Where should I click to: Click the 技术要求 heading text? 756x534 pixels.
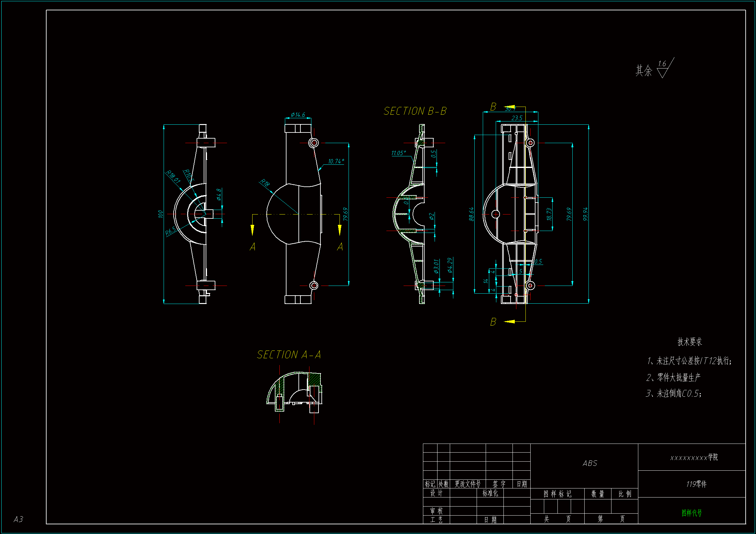(689, 342)
